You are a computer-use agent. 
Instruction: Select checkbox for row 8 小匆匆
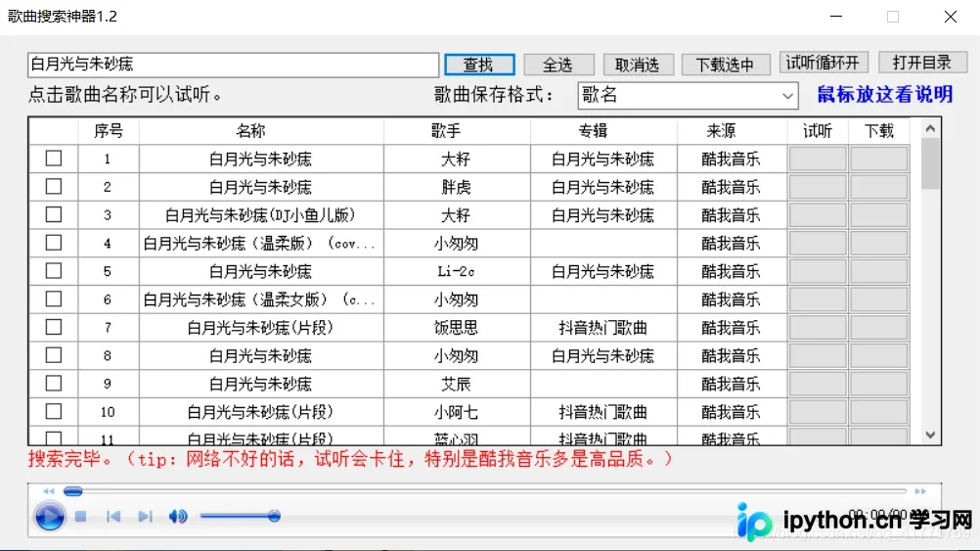(x=54, y=355)
